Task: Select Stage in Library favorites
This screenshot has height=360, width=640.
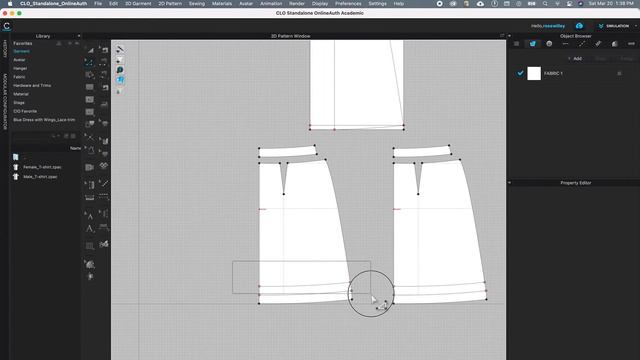Action: coord(19,103)
